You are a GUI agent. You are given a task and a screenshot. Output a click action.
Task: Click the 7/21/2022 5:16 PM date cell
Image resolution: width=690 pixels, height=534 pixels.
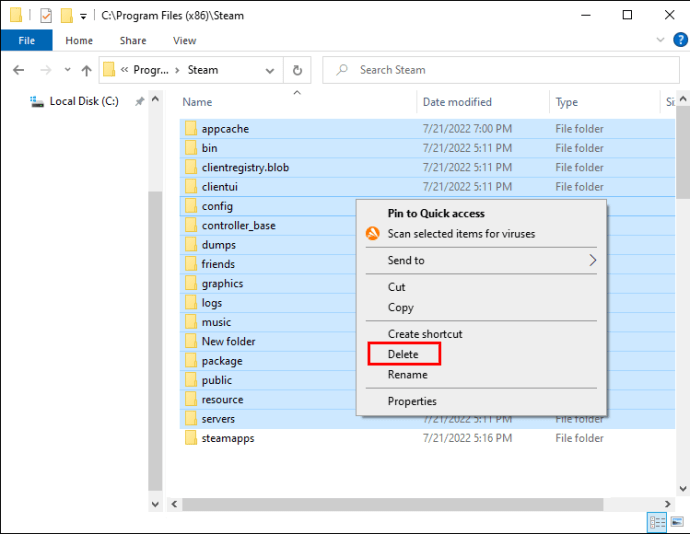tap(467, 438)
